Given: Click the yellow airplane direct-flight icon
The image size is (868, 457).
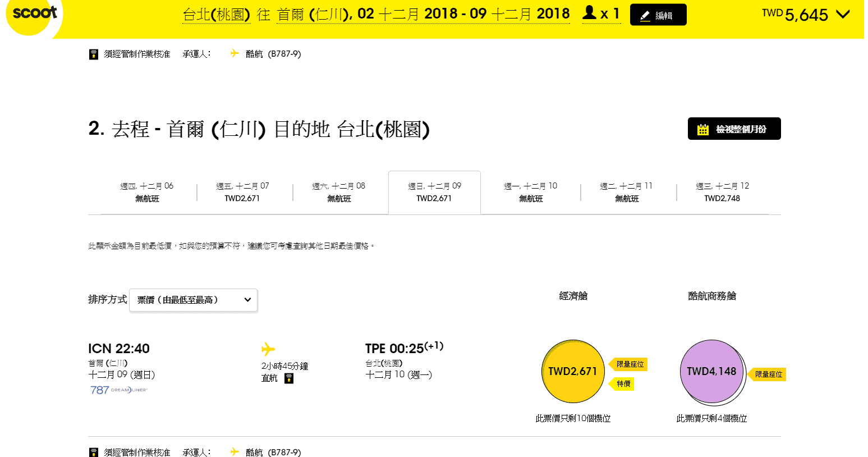Looking at the screenshot, I should coord(268,349).
